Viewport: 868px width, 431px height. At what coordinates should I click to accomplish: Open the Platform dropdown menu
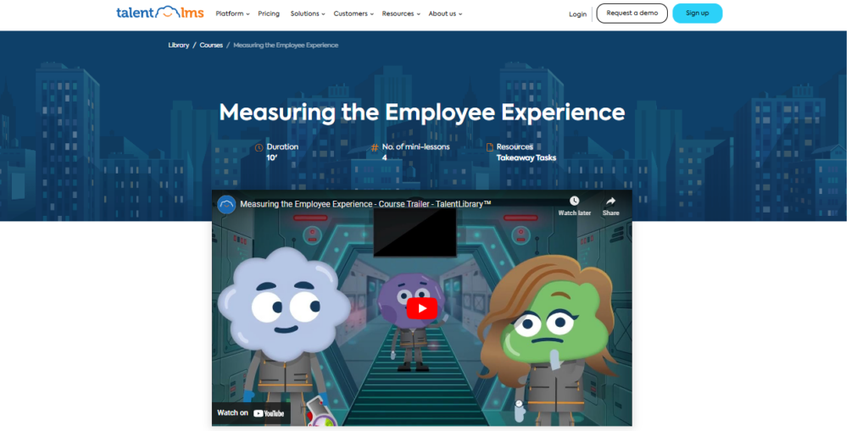pyautogui.click(x=232, y=14)
